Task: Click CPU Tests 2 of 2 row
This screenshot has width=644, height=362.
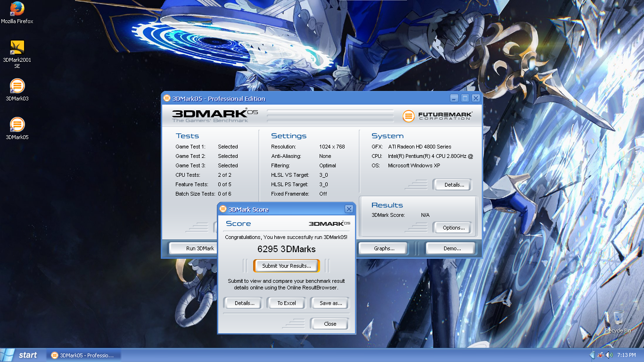Action: [x=204, y=175]
